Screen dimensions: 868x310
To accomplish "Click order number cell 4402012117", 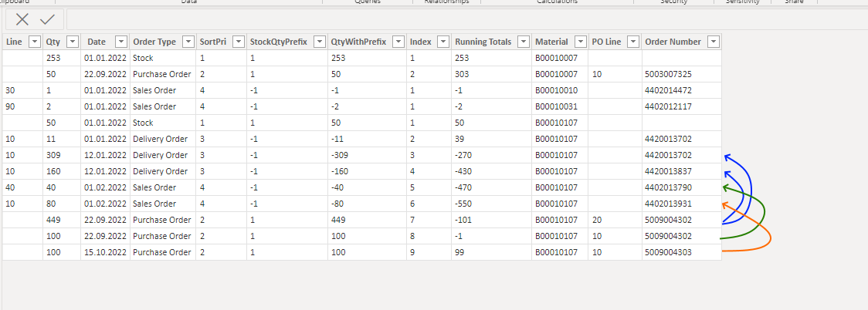I will (681, 106).
